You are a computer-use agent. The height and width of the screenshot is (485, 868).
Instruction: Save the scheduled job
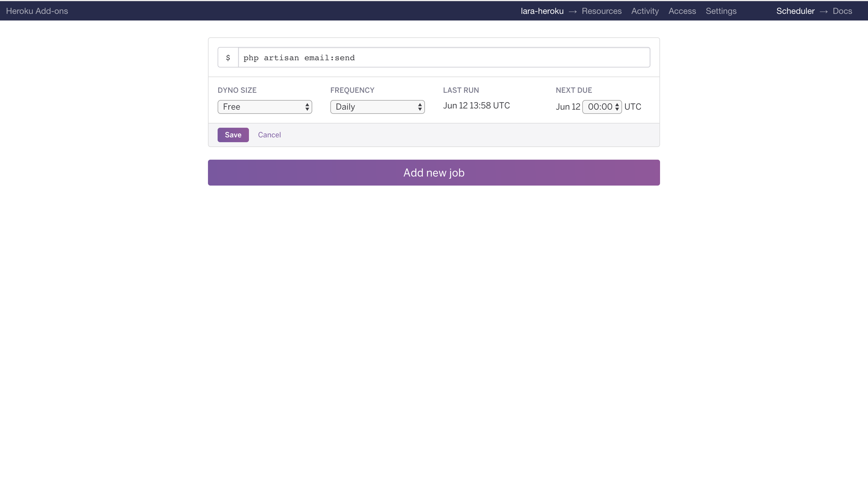tap(233, 135)
